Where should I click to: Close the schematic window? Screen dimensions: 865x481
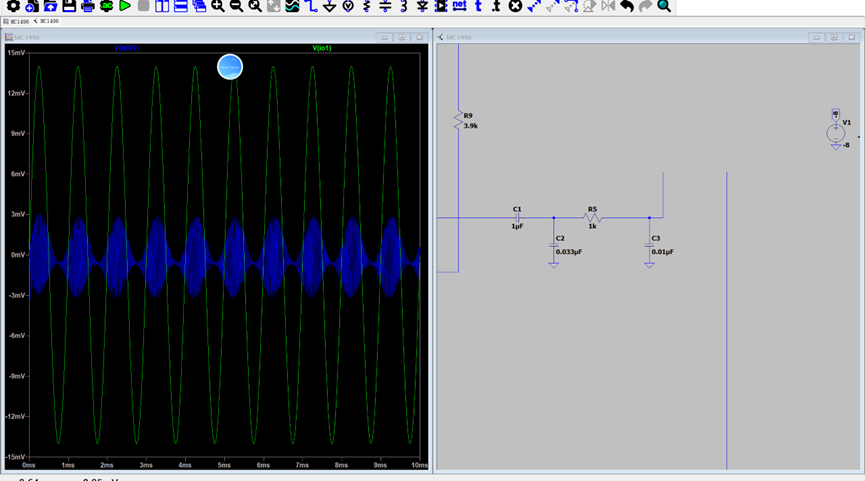(852, 38)
